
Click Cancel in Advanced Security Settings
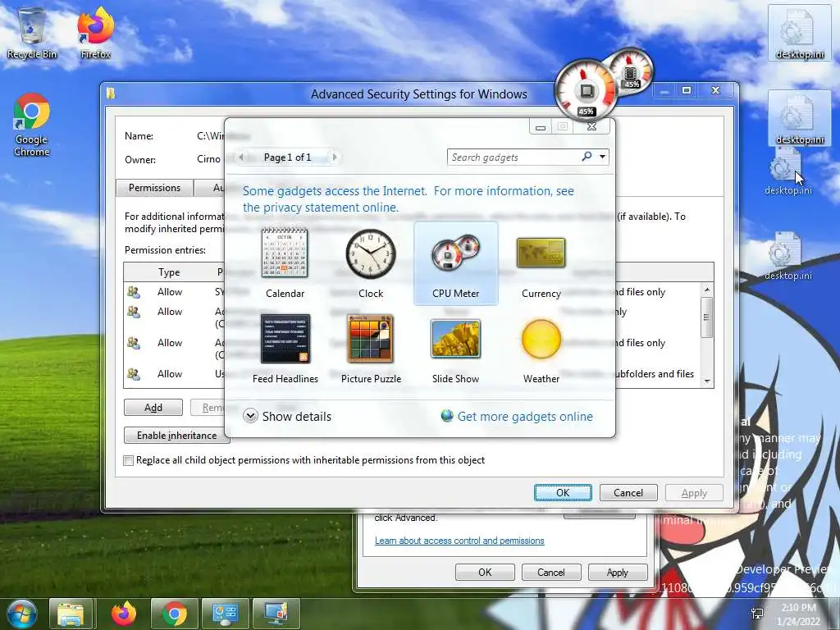pos(628,492)
